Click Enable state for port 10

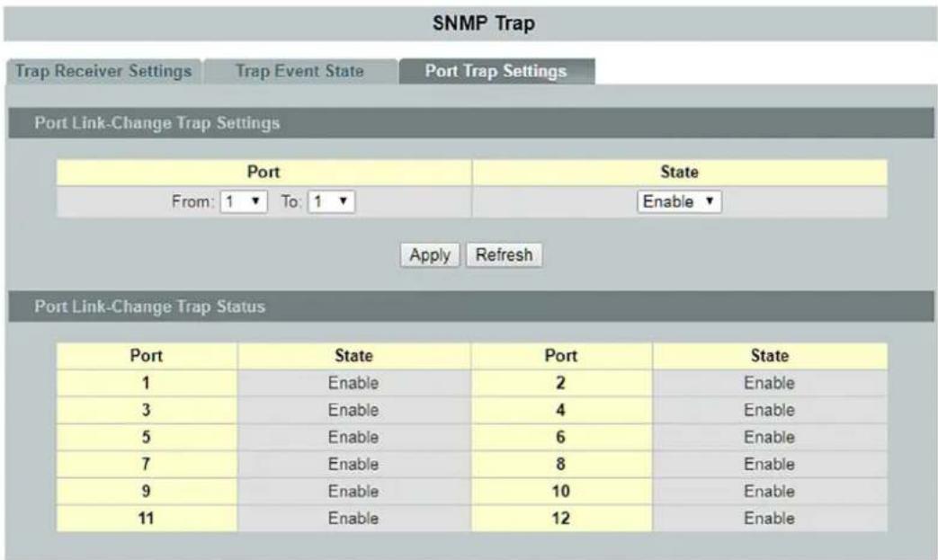click(x=769, y=492)
